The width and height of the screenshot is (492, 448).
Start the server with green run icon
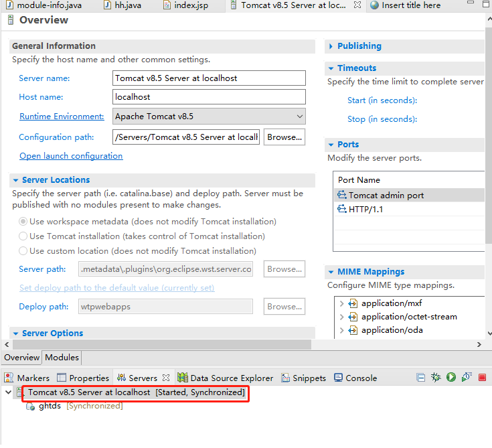451,377
